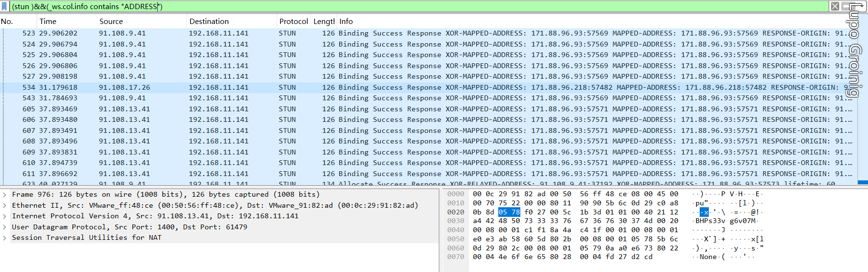Screen dimensions: 868x272
Task: Click time 29.906804 of packet 525
Action: (x=58, y=55)
